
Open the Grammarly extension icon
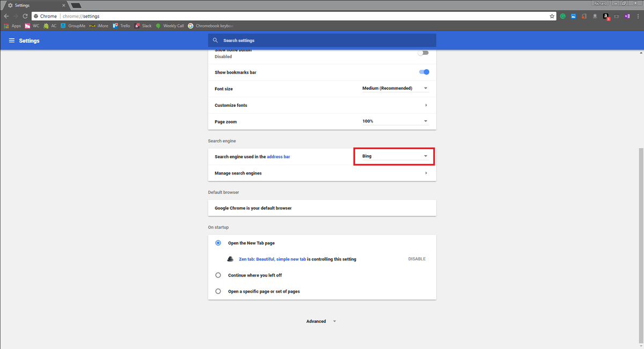pos(563,16)
